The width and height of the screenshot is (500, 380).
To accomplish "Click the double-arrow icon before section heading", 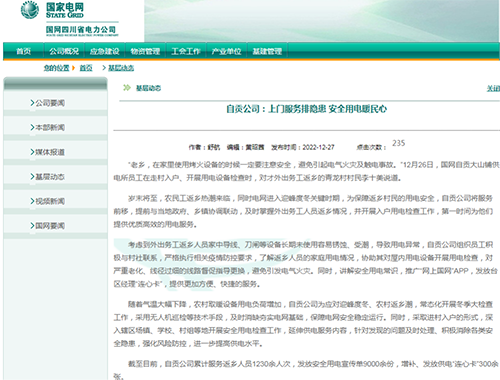I will pos(127,88).
